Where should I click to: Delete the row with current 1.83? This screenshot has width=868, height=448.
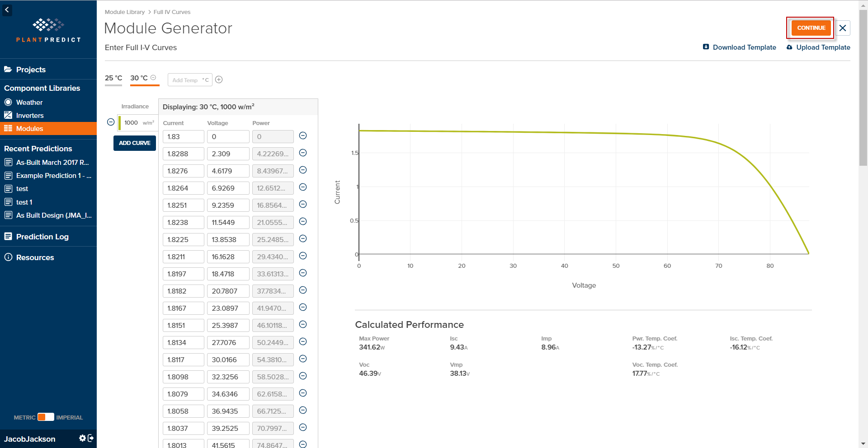point(303,136)
